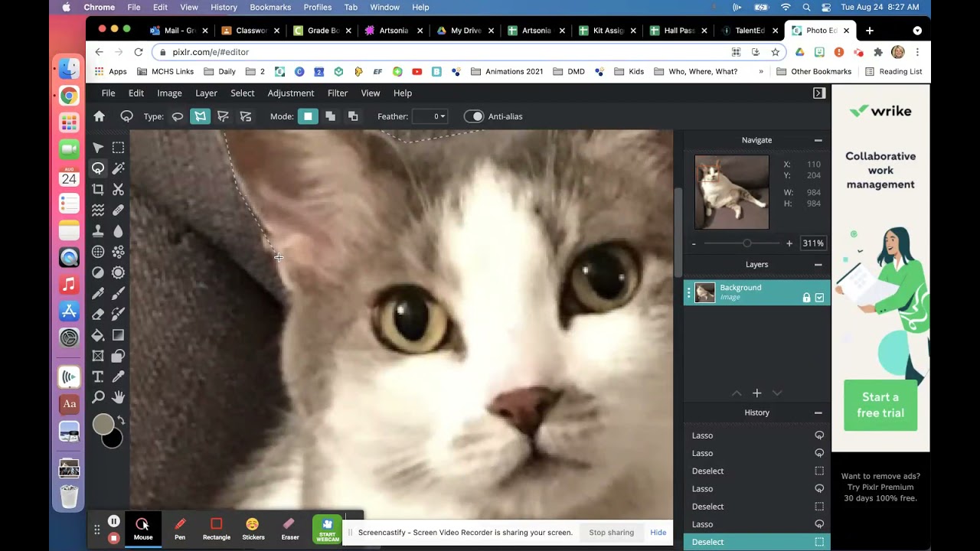The height and width of the screenshot is (551, 980).
Task: Set selection mode to subtract
Action: click(x=353, y=116)
